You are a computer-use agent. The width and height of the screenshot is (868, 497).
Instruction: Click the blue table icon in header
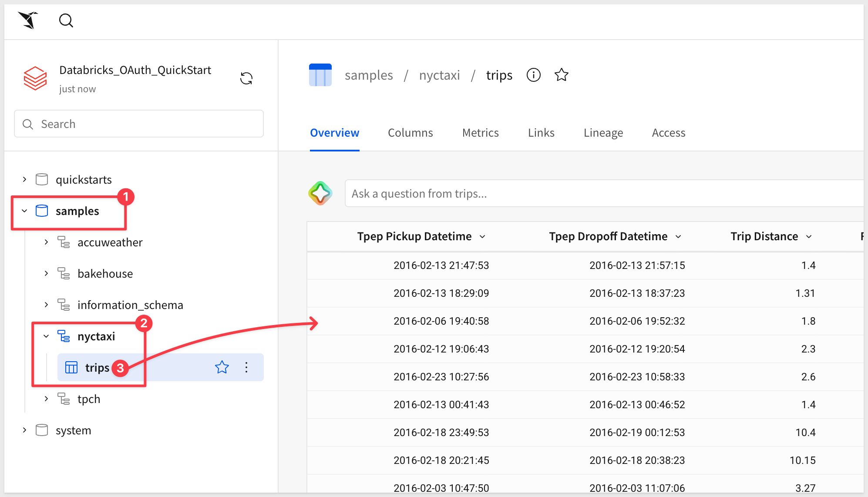[x=320, y=75]
